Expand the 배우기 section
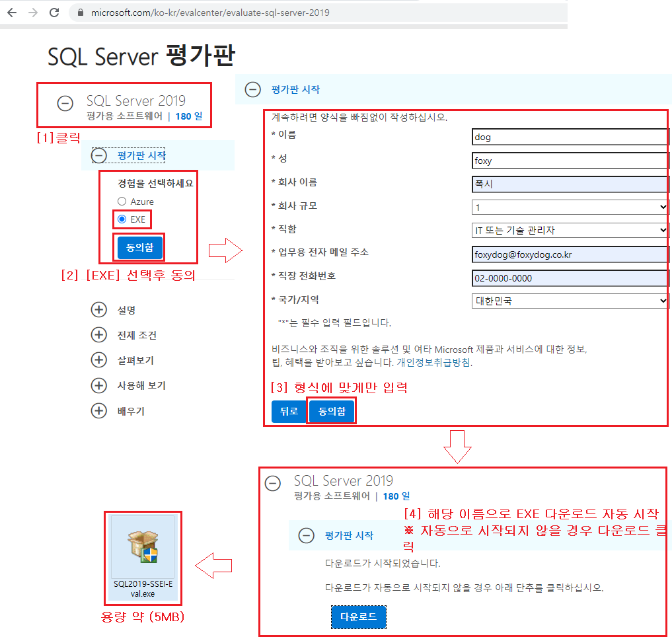 click(99, 410)
